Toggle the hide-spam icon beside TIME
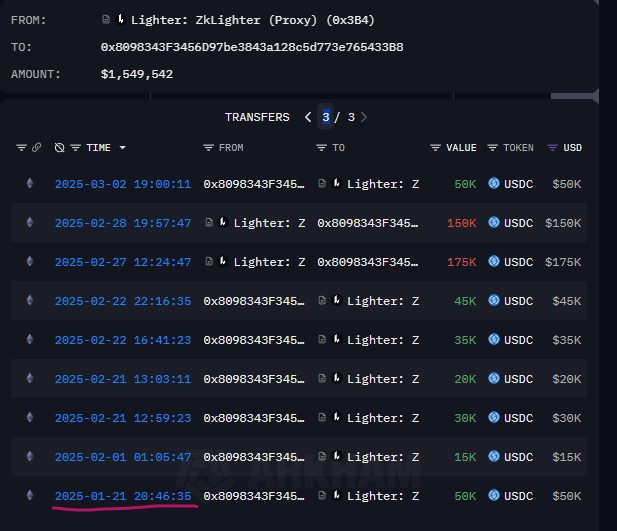The image size is (617, 531). point(59,148)
